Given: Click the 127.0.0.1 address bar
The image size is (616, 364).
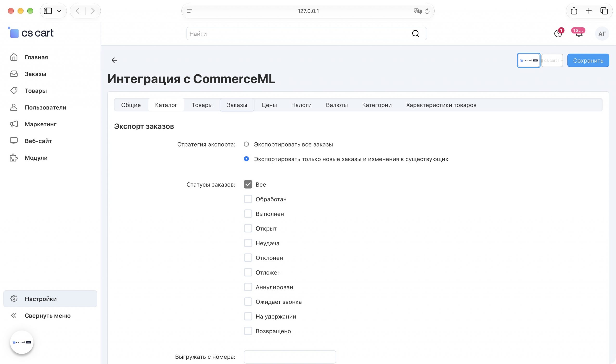Looking at the screenshot, I should coord(308,11).
